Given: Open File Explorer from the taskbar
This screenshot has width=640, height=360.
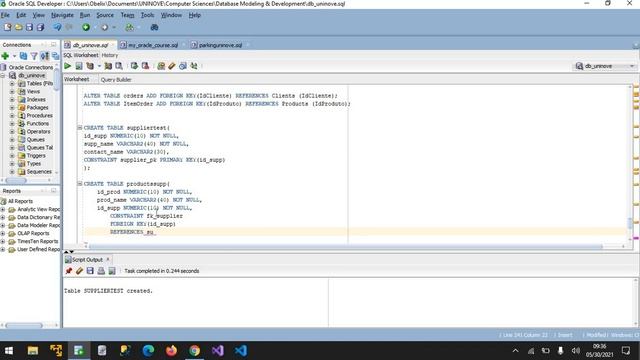Looking at the screenshot, I should tap(33, 351).
